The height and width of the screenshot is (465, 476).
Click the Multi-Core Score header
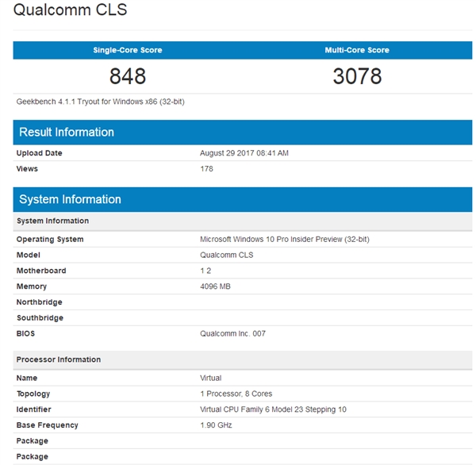(357, 50)
